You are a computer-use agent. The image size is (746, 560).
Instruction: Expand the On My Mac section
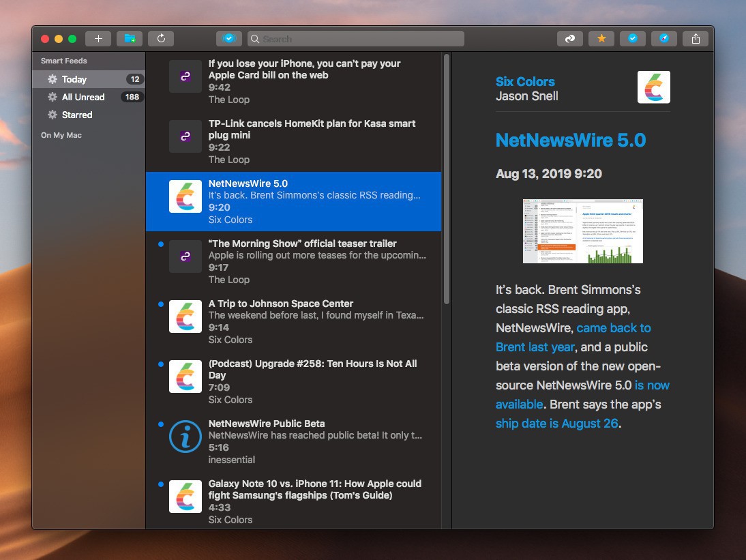(x=61, y=135)
